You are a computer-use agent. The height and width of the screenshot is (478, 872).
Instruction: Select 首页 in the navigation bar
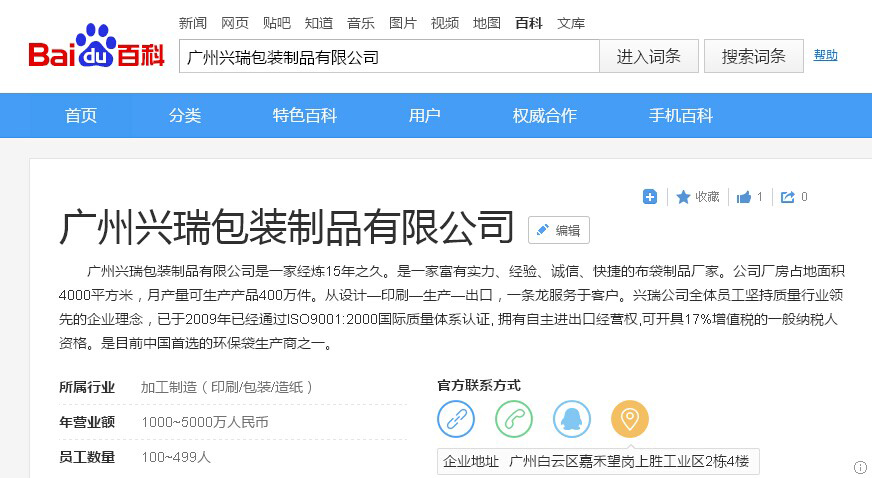(81, 116)
